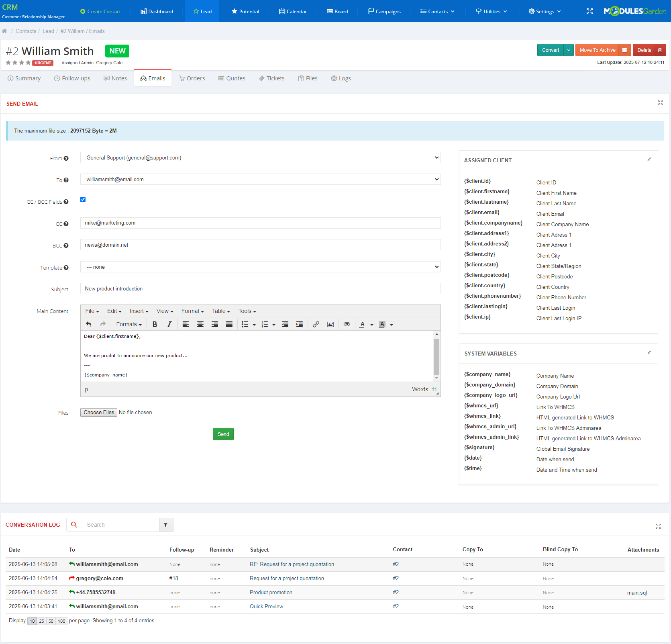Open the search icon in Conversation Log
This screenshot has height=644, width=671.
[x=74, y=525]
